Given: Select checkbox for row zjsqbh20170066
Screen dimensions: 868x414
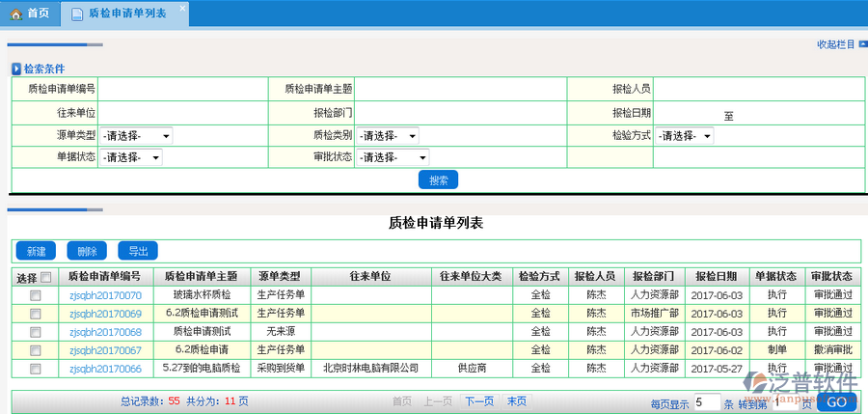Looking at the screenshot, I should coord(36,369).
